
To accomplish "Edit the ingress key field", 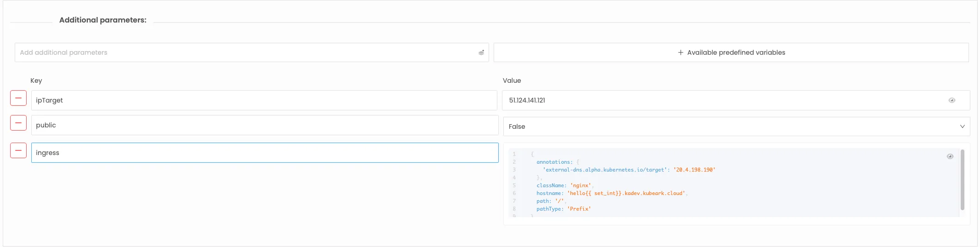I will [x=265, y=153].
